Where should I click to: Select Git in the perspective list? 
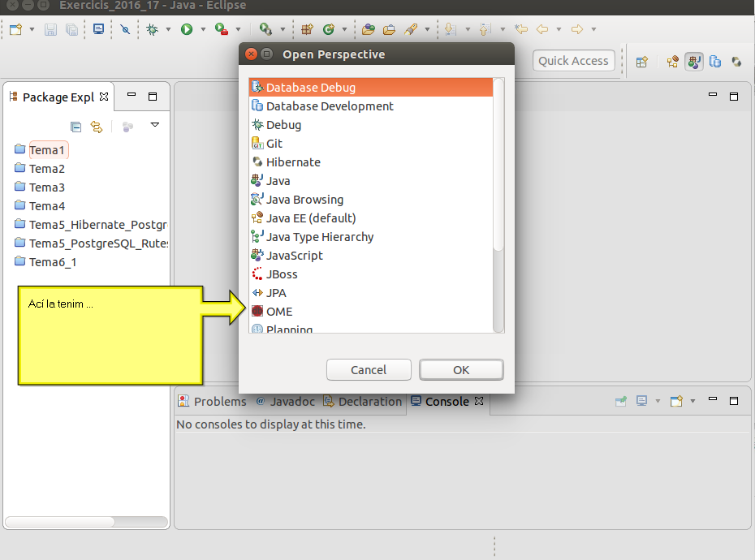(x=371, y=144)
